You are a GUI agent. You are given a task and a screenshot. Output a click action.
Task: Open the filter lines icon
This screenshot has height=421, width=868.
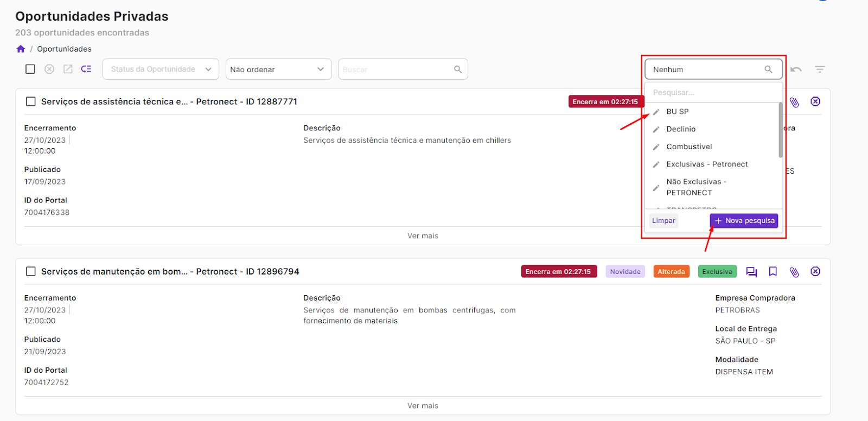point(820,69)
